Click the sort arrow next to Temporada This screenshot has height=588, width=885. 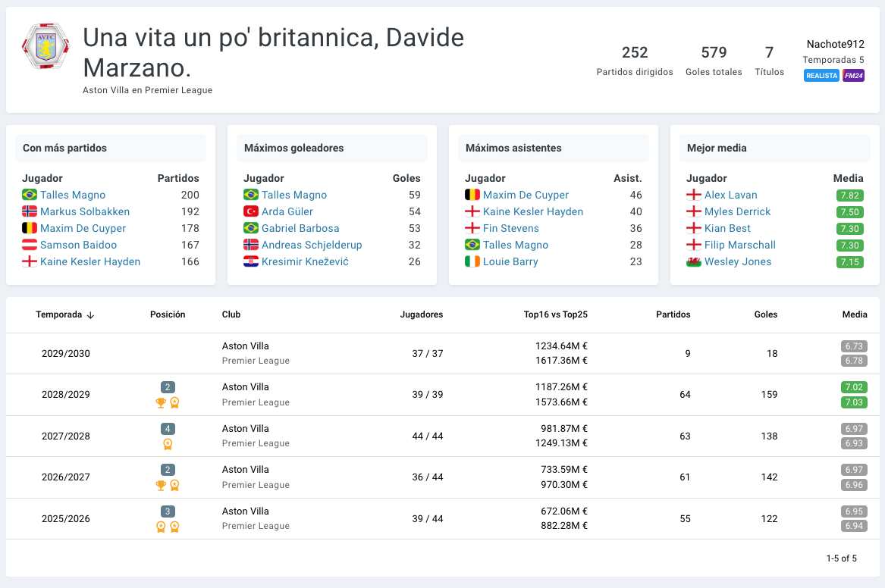(x=90, y=315)
